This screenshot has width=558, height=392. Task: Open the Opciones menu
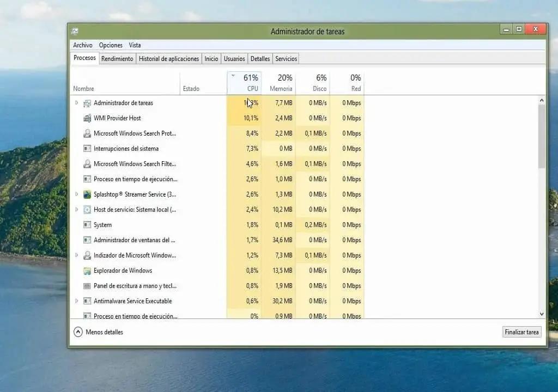pos(111,45)
